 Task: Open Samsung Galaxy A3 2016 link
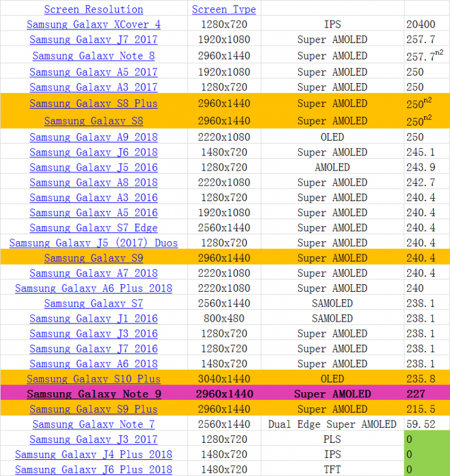click(94, 197)
